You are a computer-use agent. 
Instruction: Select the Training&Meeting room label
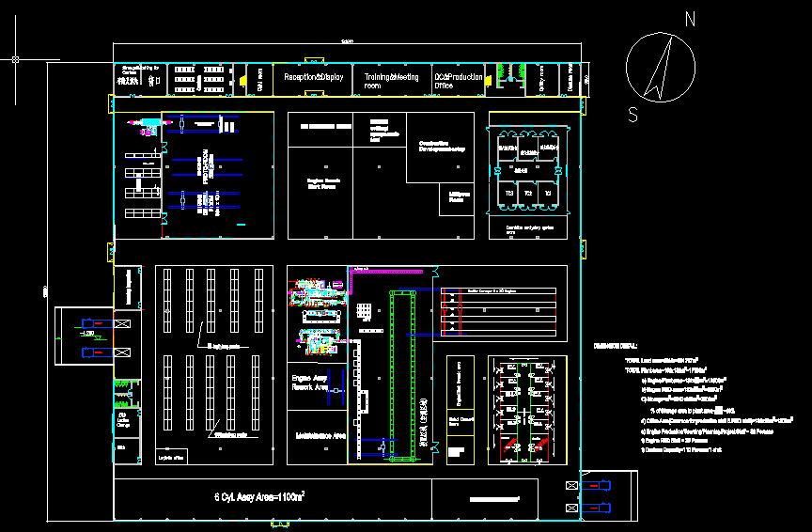(391, 82)
